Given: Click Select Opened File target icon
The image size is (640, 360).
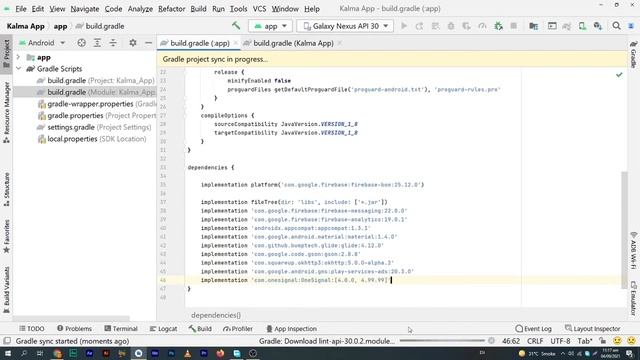Looking at the screenshot, I should click(x=82, y=43).
